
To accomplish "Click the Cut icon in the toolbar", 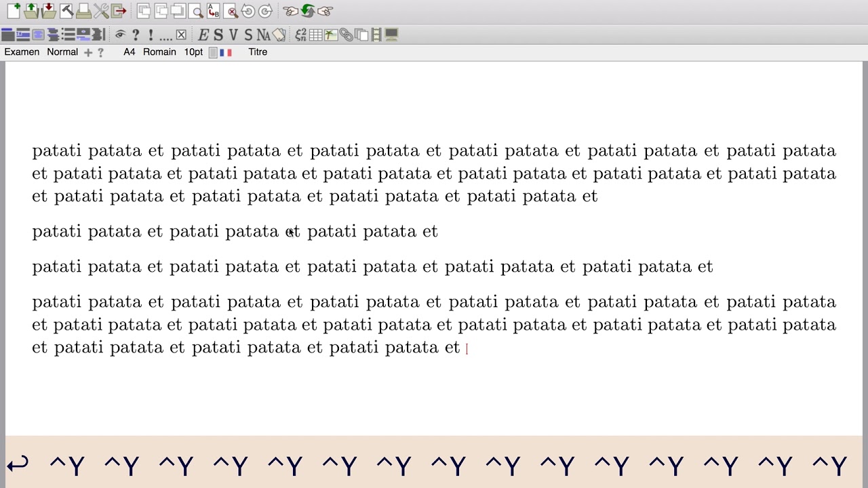I will 143,11.
